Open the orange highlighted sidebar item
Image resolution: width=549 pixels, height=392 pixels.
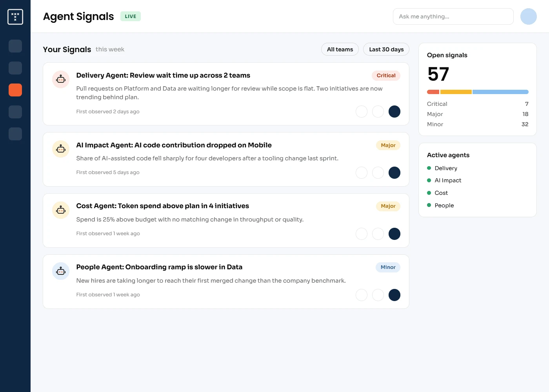pyautogui.click(x=15, y=90)
